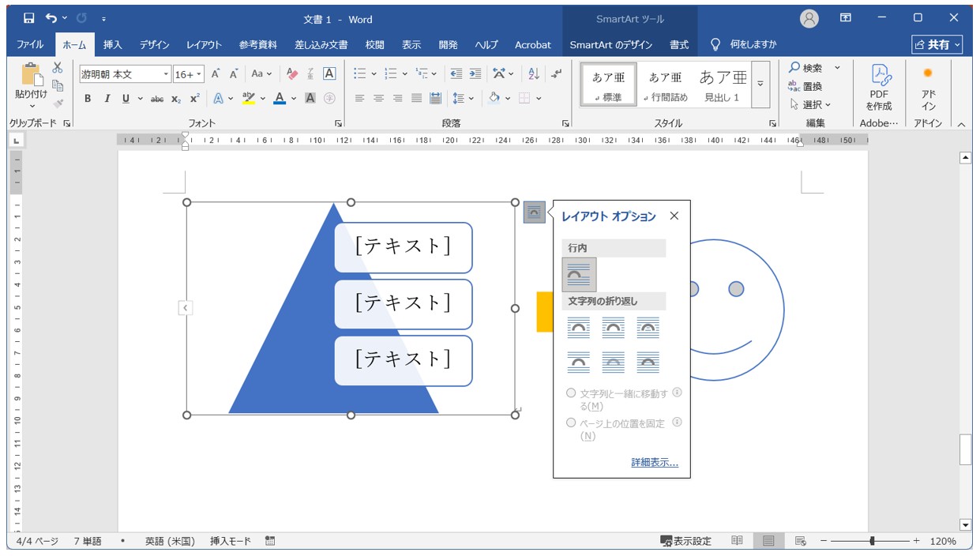Click the Increase Indent icon
This screenshot has width=980, height=556.
click(475, 73)
